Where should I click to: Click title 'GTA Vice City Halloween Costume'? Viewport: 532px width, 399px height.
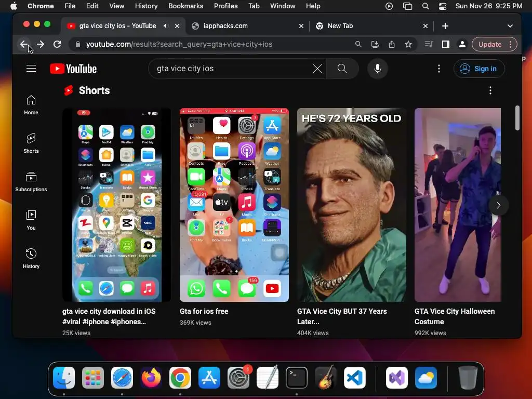[455, 316]
